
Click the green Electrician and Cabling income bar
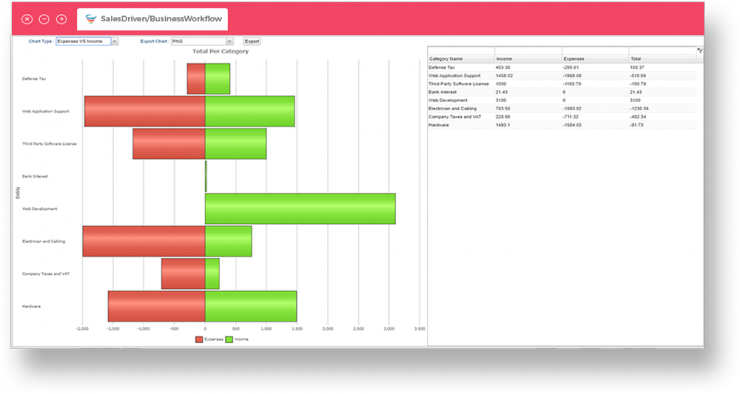pos(228,241)
